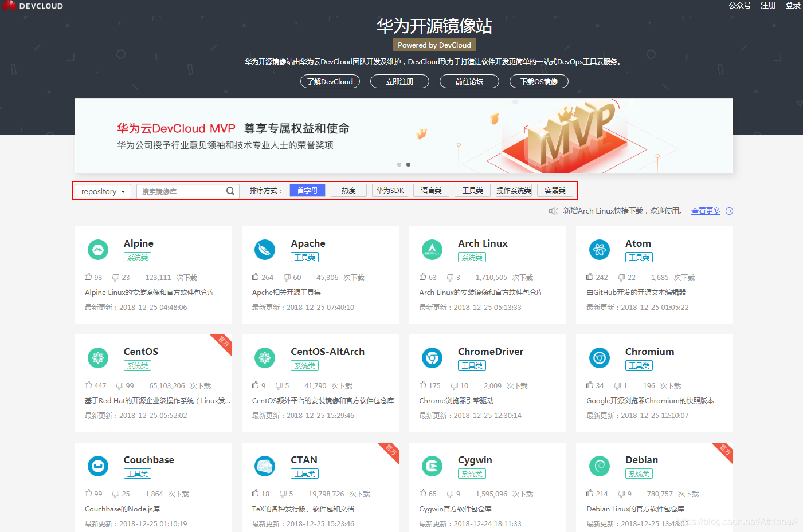Click the 了解DevCloud button
Screen dimensions: 803x532
pos(330,81)
